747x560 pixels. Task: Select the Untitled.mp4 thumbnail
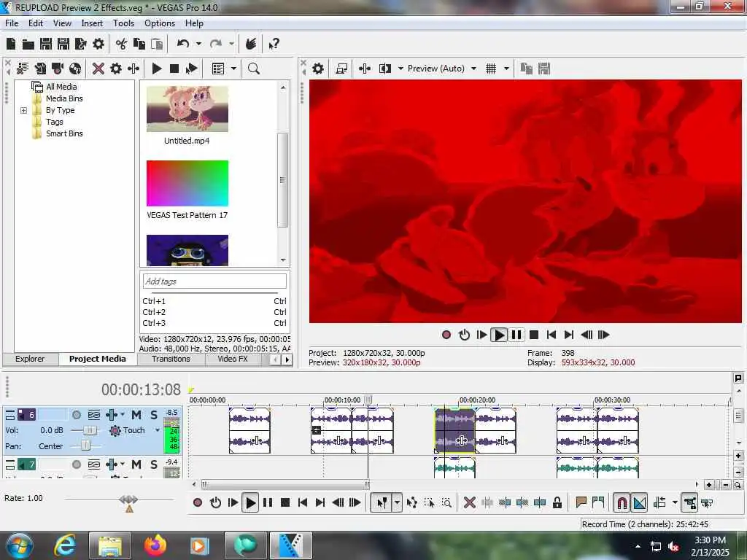click(x=187, y=109)
